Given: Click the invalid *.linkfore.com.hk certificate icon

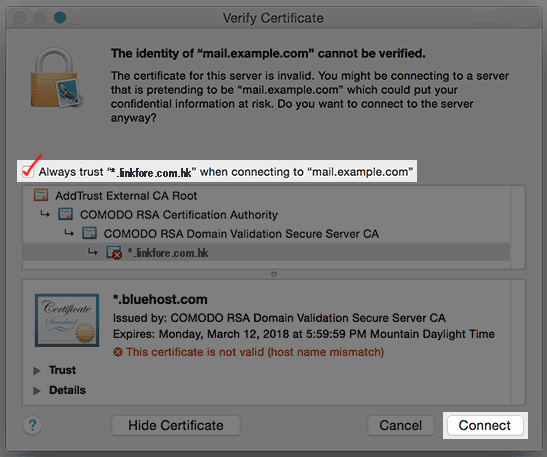Looking at the screenshot, I should (x=114, y=253).
